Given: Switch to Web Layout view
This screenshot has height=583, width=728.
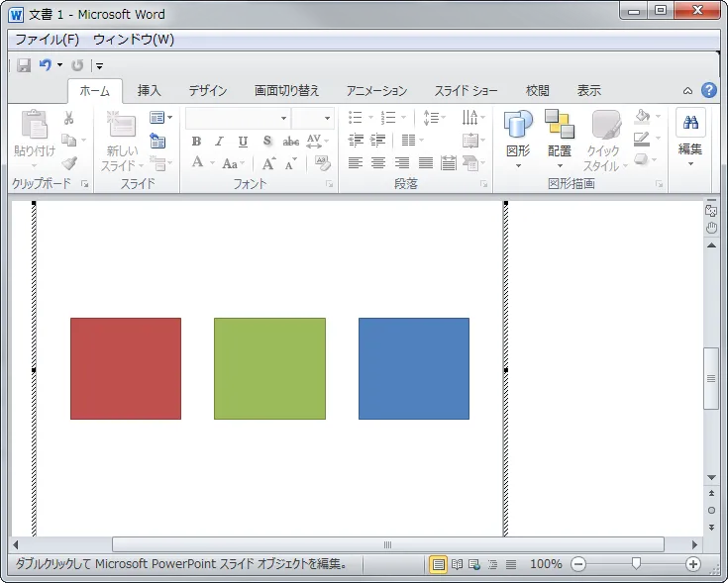Looking at the screenshot, I should click(x=474, y=564).
